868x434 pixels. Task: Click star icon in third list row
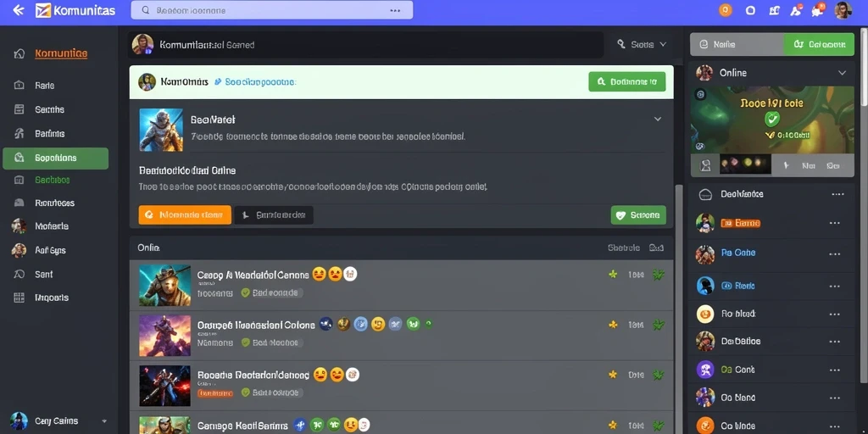613,374
